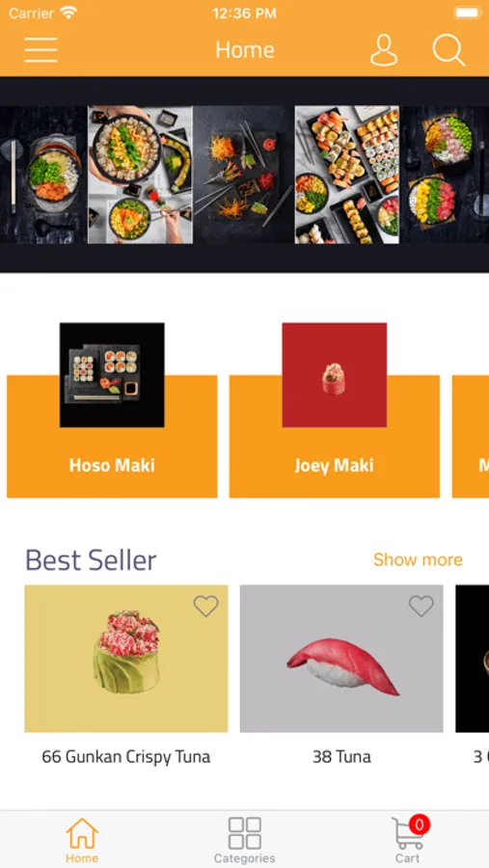
Task: Open the 38 Tuna product image
Action: [341, 659]
